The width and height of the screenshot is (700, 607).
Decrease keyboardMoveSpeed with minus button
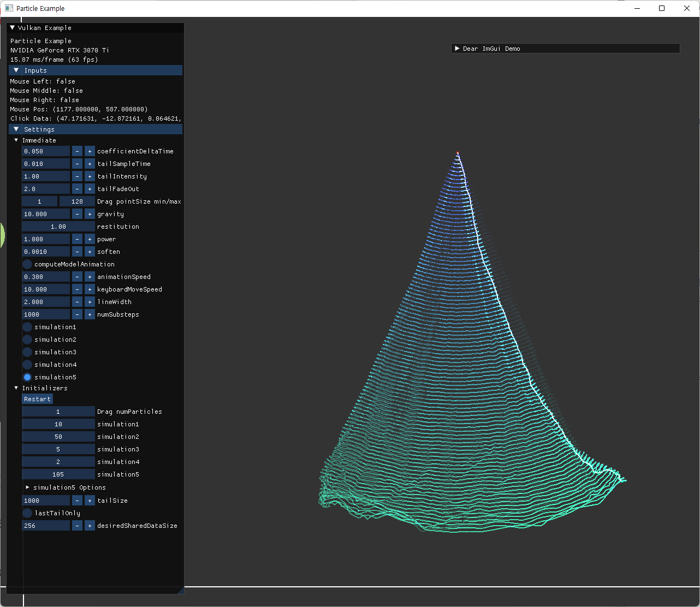[x=77, y=289]
